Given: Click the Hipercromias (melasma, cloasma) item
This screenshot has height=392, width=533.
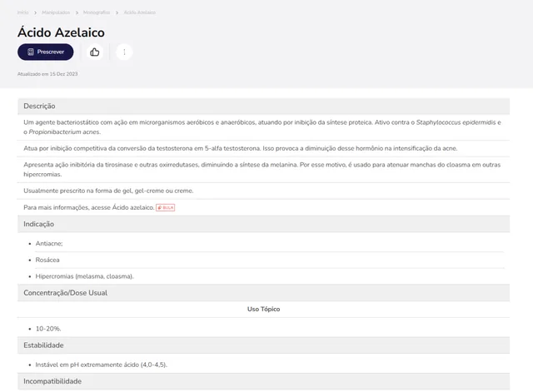Looking at the screenshot, I should pos(85,276).
